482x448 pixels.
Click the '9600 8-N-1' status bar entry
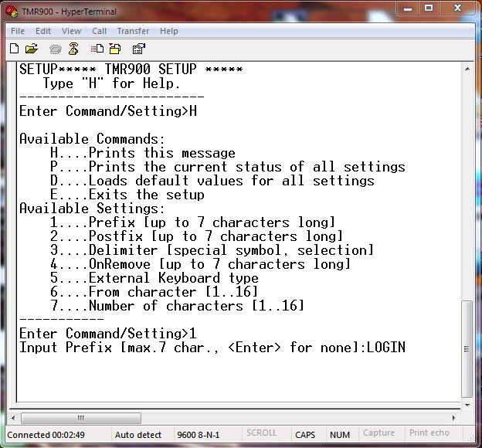click(x=199, y=435)
